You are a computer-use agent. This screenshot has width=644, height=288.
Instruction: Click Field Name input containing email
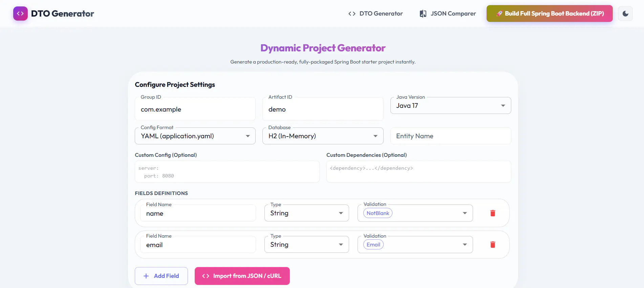coord(198,245)
